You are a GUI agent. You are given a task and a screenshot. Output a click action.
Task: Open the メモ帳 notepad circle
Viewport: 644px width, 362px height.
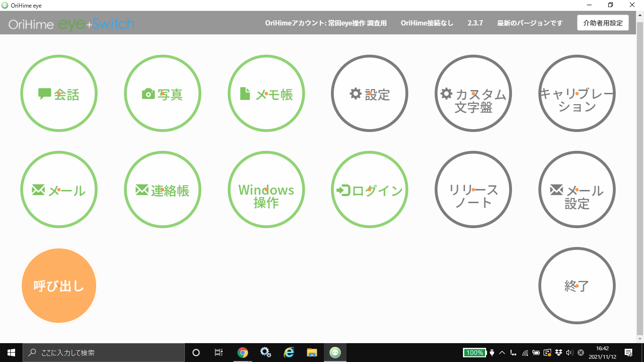pyautogui.click(x=266, y=94)
